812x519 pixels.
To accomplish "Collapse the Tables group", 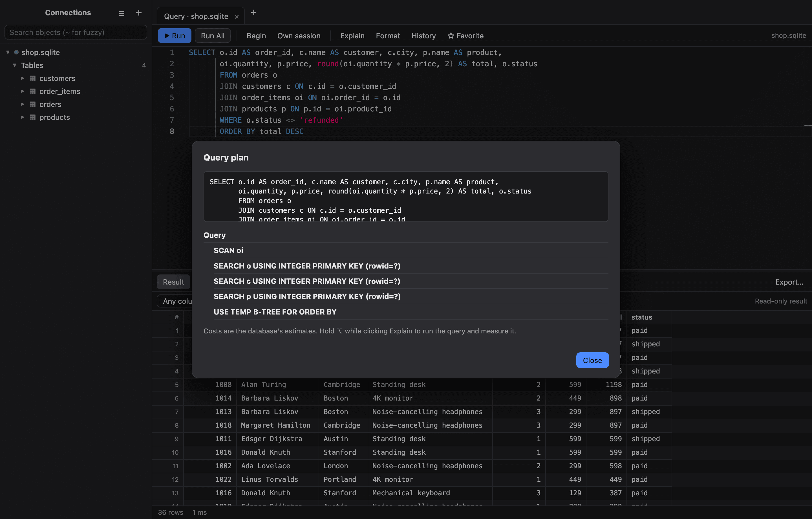I will coord(14,65).
